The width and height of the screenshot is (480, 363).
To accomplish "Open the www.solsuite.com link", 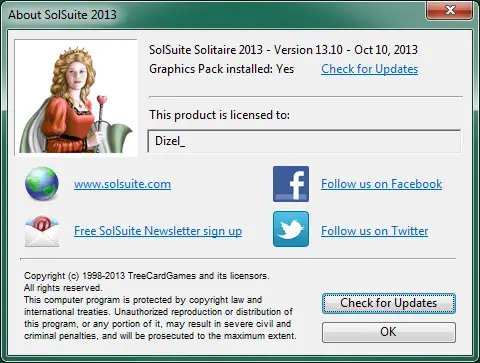I will (x=122, y=184).
